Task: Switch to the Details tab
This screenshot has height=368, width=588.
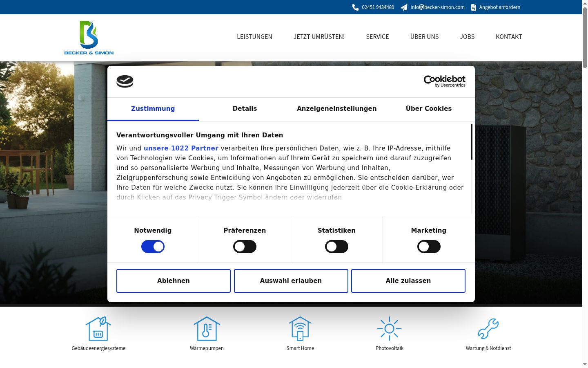Action: click(245, 109)
